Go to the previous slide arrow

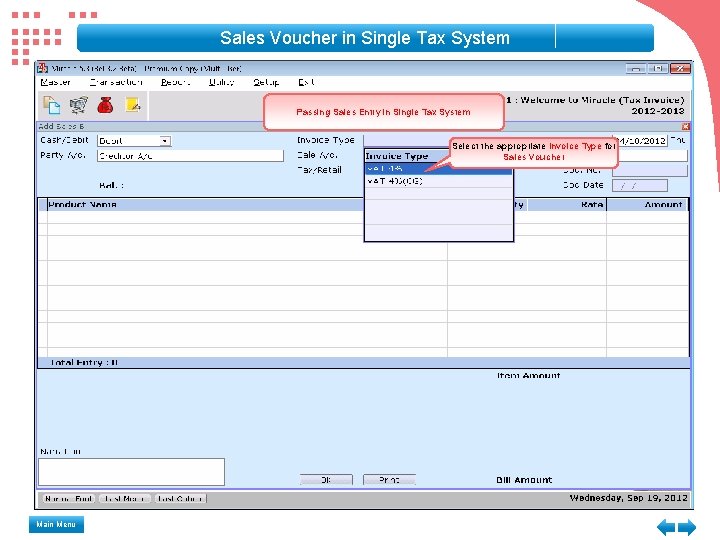666,527
